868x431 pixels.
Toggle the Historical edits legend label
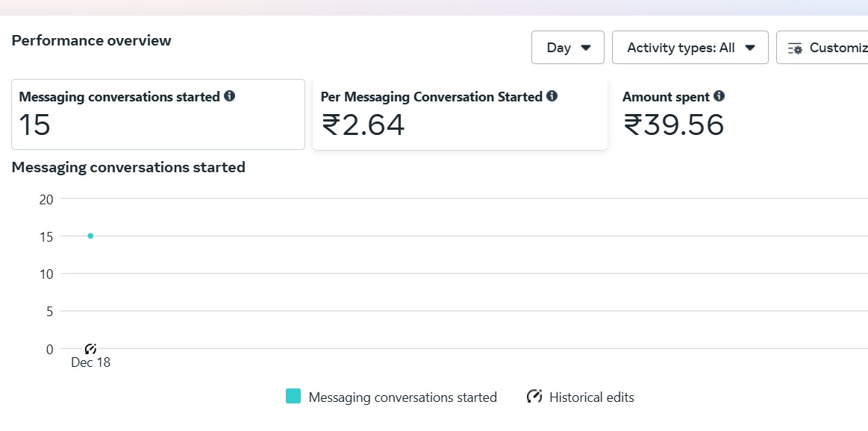[591, 397]
